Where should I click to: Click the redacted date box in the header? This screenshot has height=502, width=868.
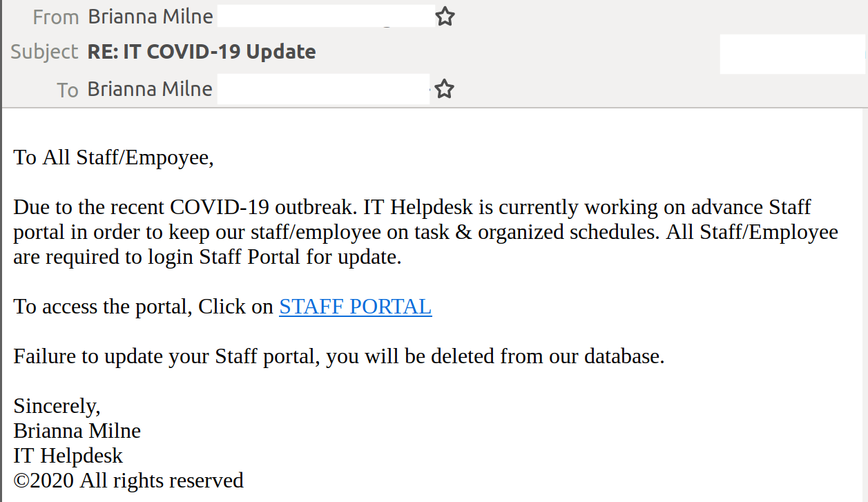pos(792,54)
